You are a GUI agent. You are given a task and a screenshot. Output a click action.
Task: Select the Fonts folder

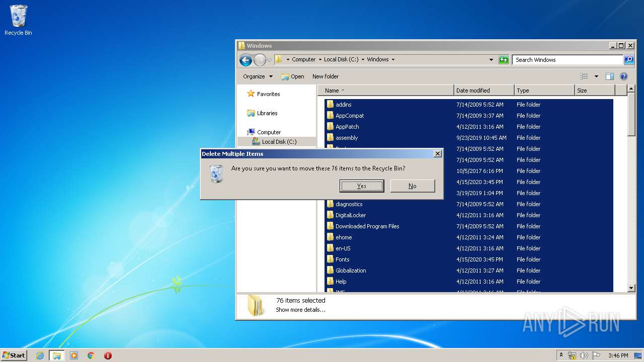[x=342, y=259]
